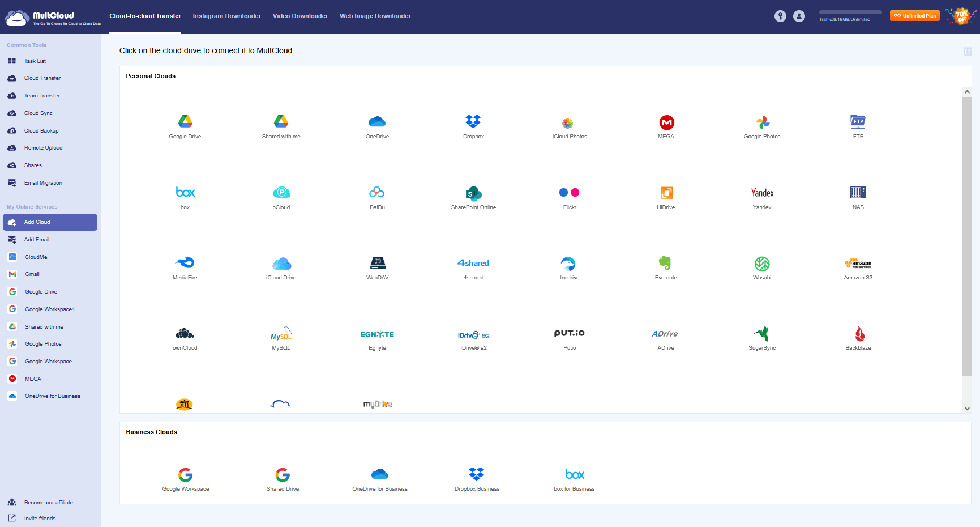Select the Backblaze cloud icon
The height and width of the screenshot is (527, 980).
[x=858, y=334]
